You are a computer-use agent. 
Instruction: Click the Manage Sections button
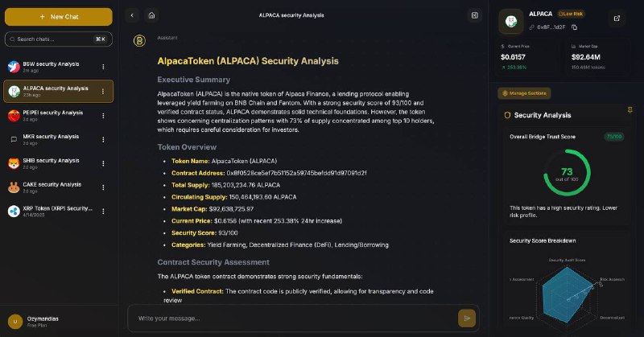(x=524, y=93)
